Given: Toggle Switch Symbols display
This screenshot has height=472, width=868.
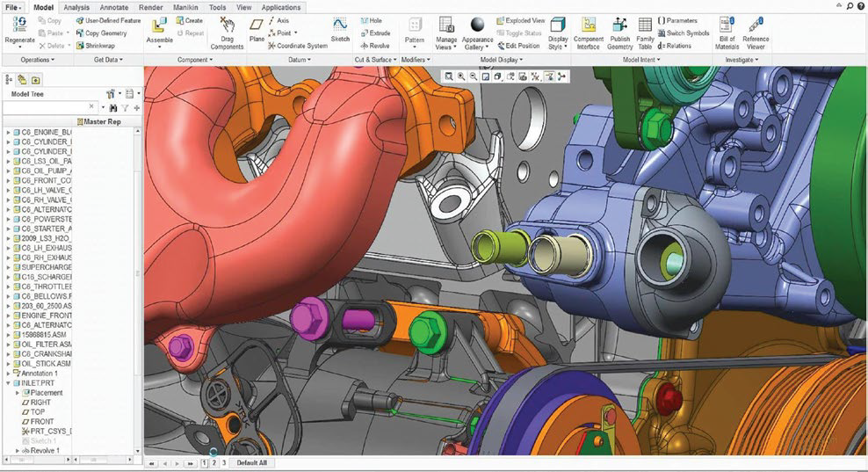Looking at the screenshot, I should (x=684, y=33).
